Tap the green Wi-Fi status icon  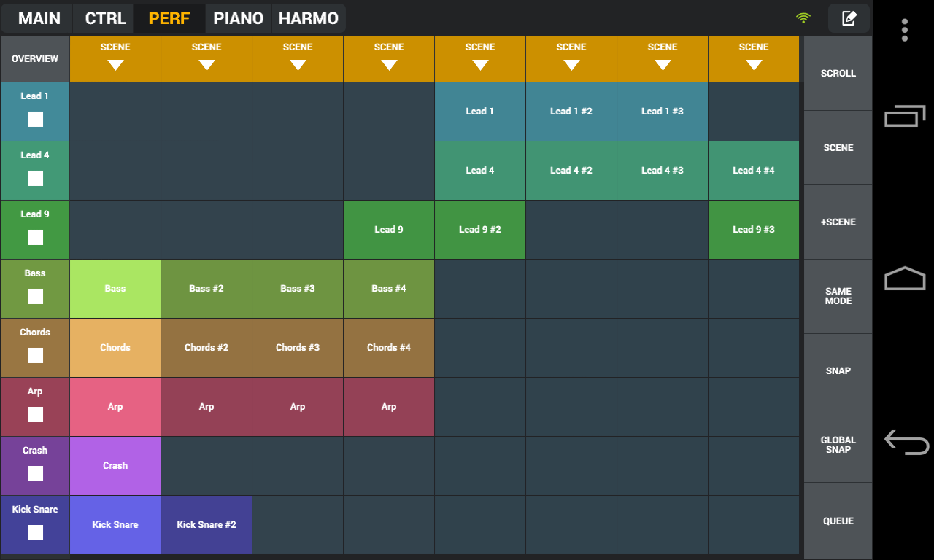(x=803, y=18)
